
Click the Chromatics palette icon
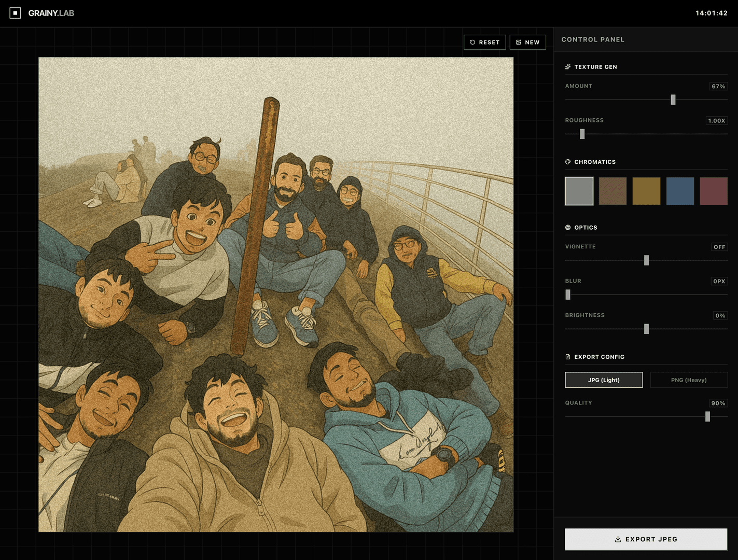click(x=567, y=162)
